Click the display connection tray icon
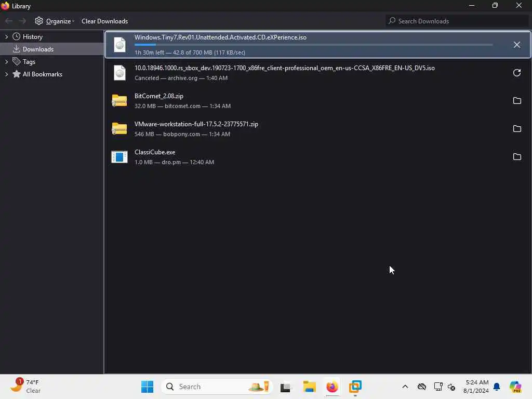 pyautogui.click(x=438, y=387)
